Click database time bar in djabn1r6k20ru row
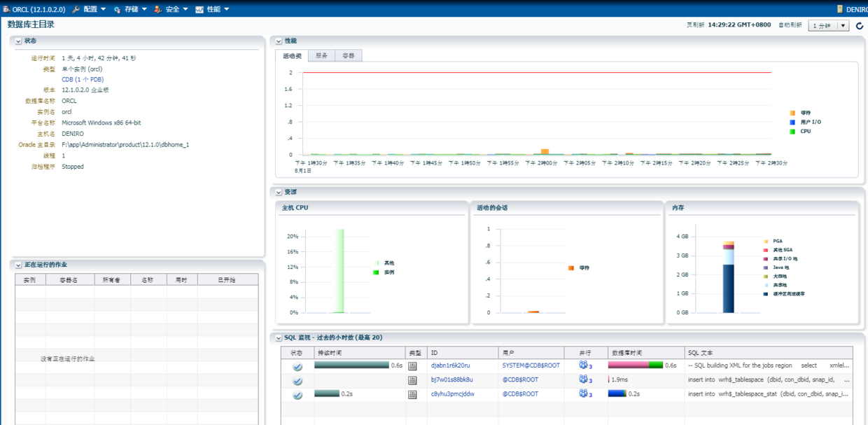868x425 pixels. [635, 365]
